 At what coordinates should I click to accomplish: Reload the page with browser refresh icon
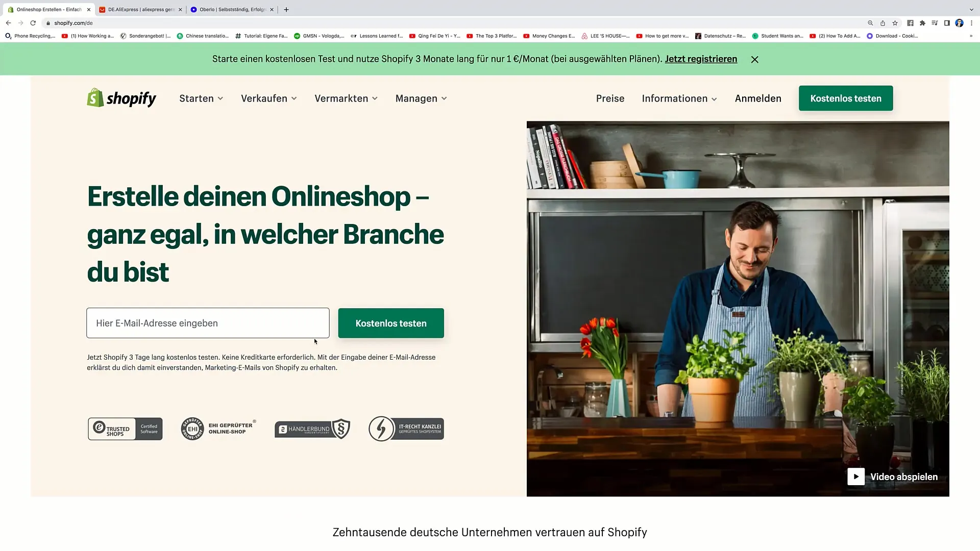click(x=33, y=23)
